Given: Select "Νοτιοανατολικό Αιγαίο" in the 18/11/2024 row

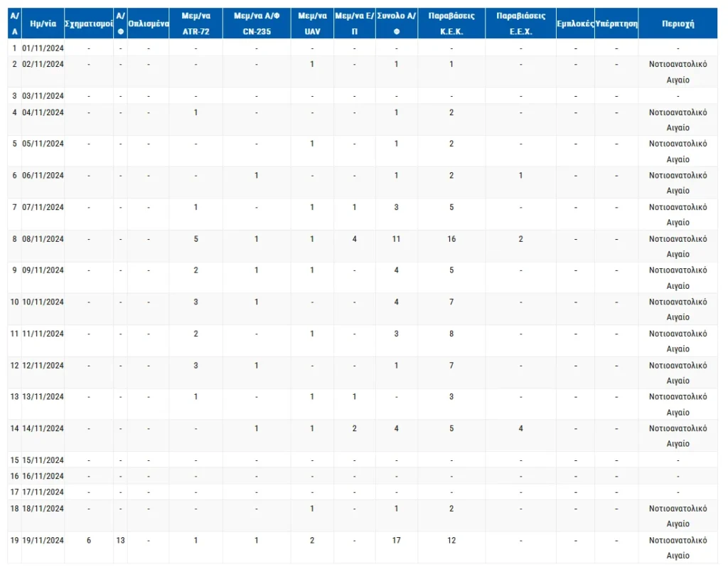Looking at the screenshot, I should (x=678, y=516).
